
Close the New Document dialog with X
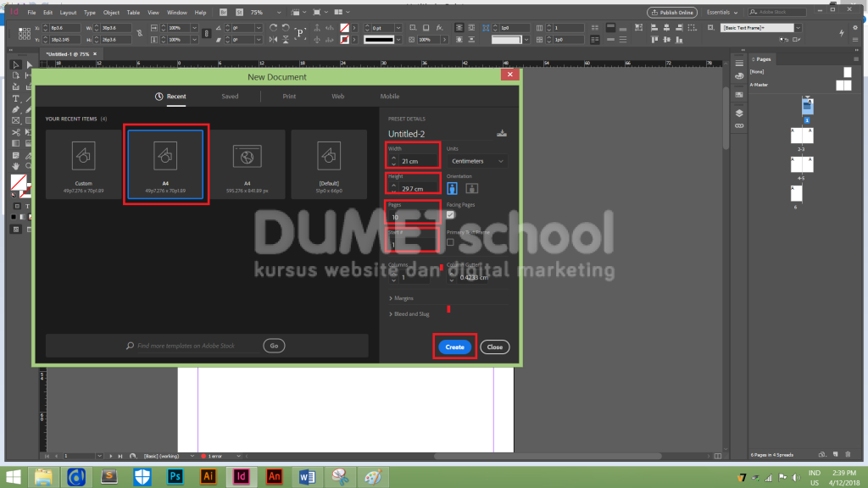(x=509, y=75)
